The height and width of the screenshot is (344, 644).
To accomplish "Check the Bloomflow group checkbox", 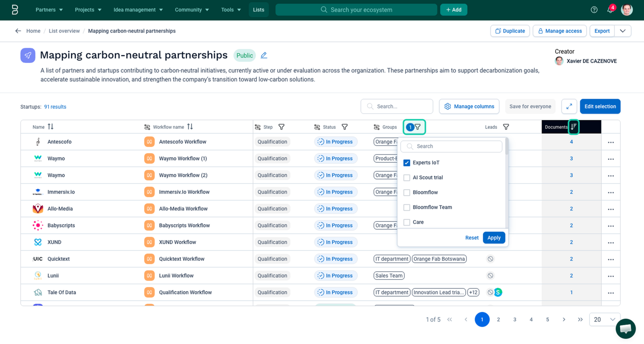I will pyautogui.click(x=407, y=193).
